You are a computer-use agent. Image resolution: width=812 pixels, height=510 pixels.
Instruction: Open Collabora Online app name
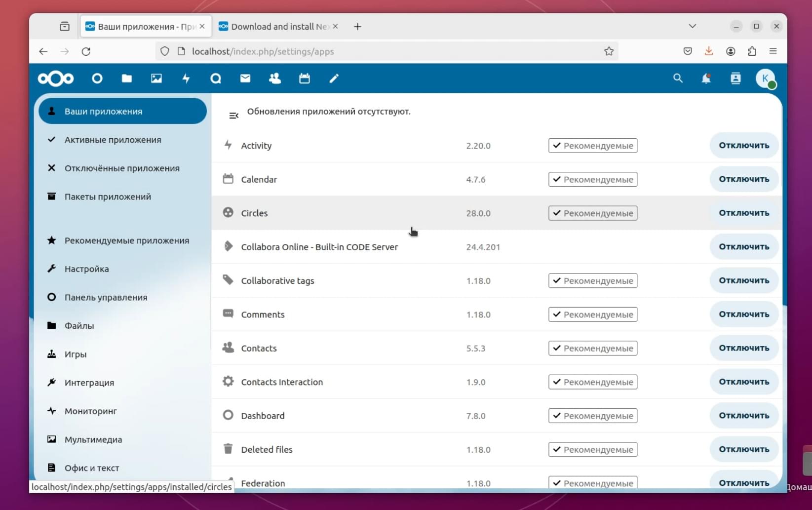319,247
